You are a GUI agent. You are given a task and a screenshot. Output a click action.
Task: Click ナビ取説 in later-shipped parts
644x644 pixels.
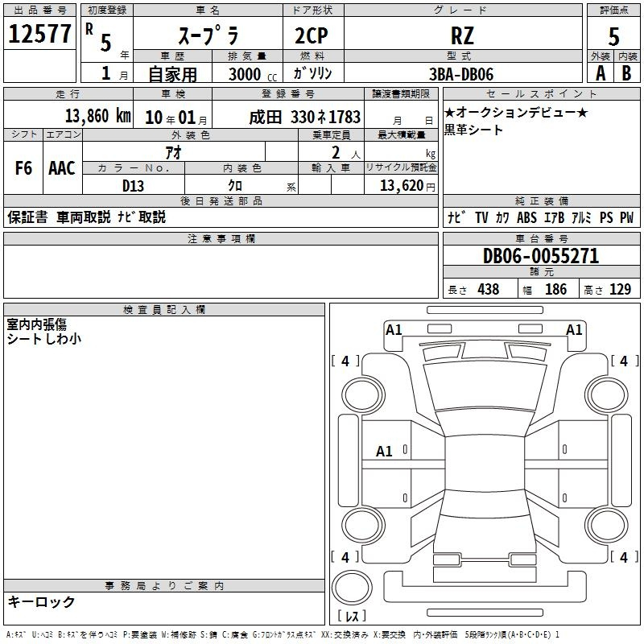142,217
